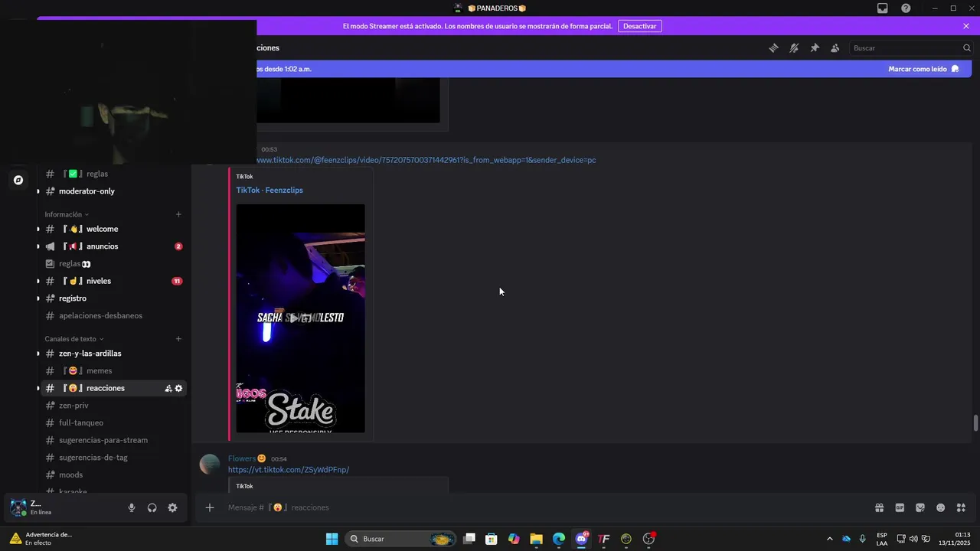Viewport: 980px width, 551px height.
Task: Toggle the member list icon
Action: point(835,47)
